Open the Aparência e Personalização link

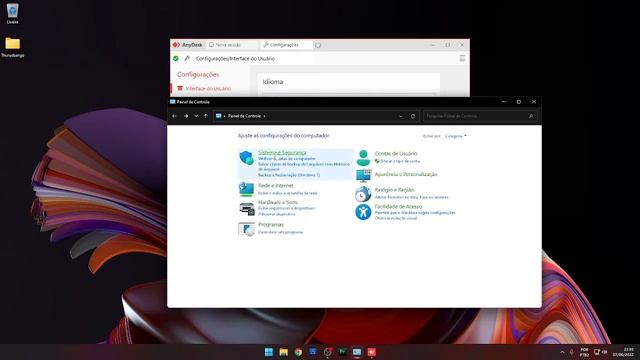pyautogui.click(x=406, y=174)
